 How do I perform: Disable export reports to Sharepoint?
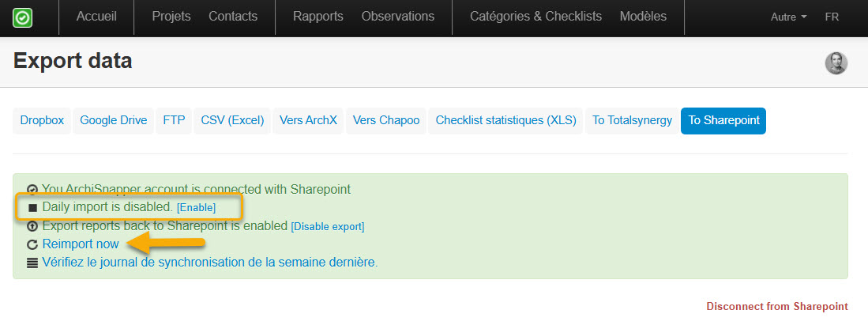[328, 226]
